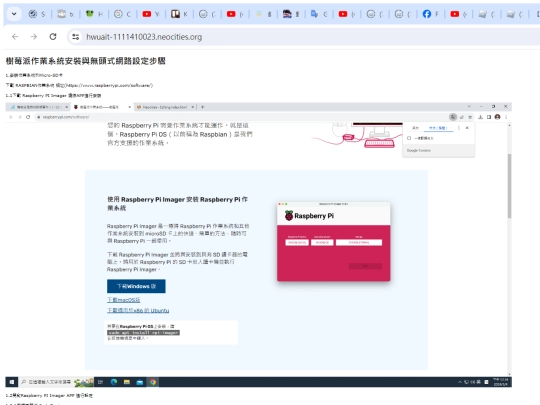Click the download icon in embedded toolbar

(480, 117)
